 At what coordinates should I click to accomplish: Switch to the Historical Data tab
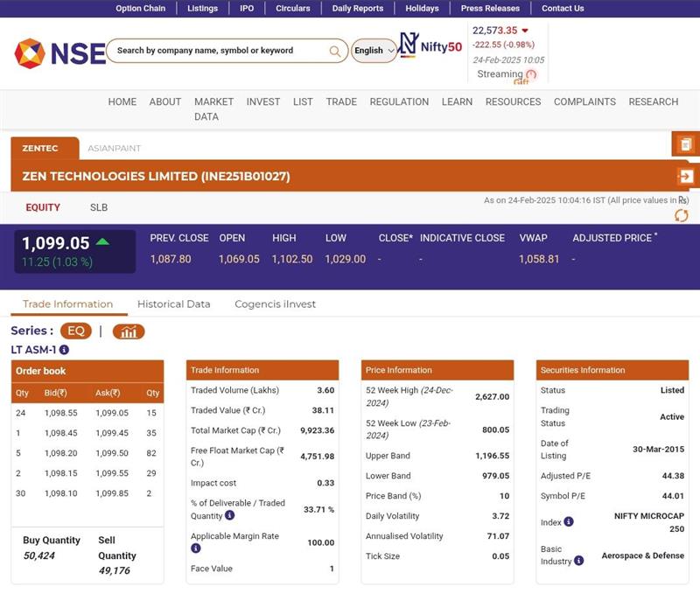(x=173, y=304)
